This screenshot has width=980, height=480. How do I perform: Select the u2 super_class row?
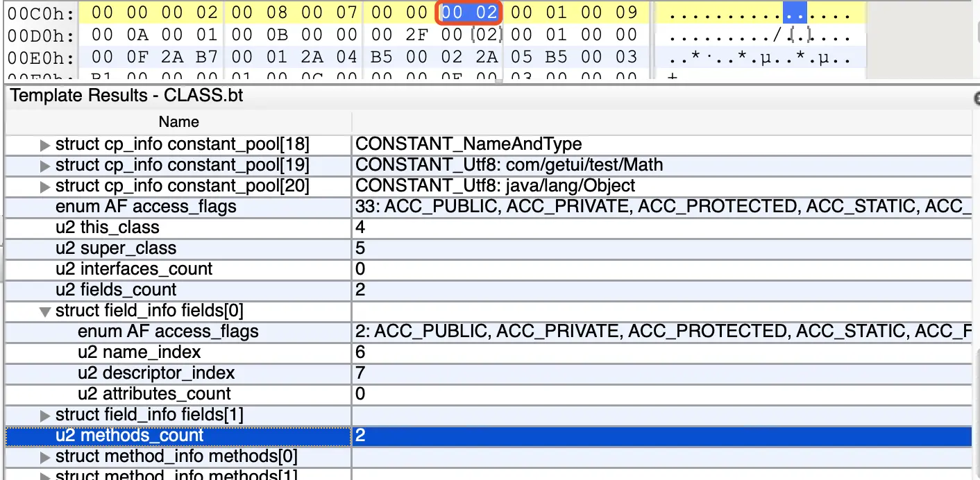click(x=489, y=248)
